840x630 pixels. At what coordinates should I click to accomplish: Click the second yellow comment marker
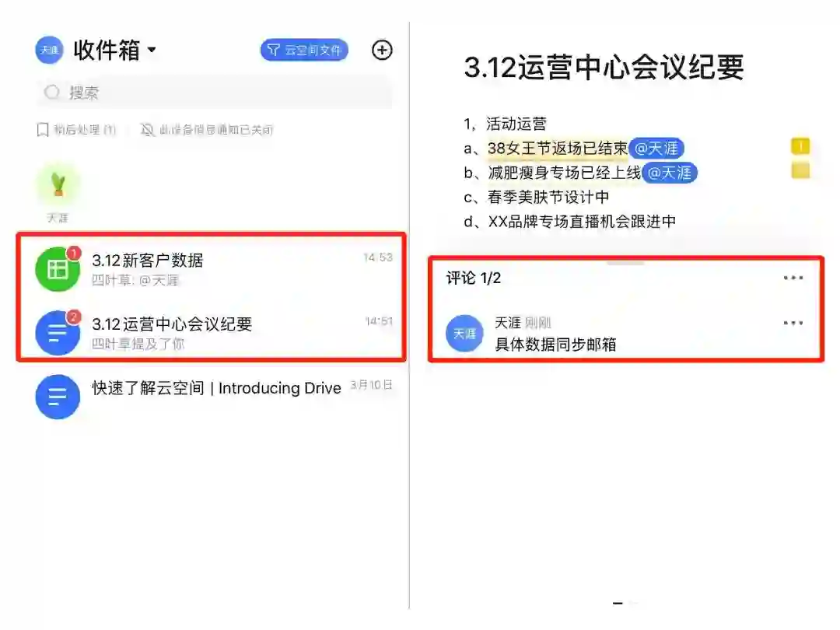tap(800, 171)
